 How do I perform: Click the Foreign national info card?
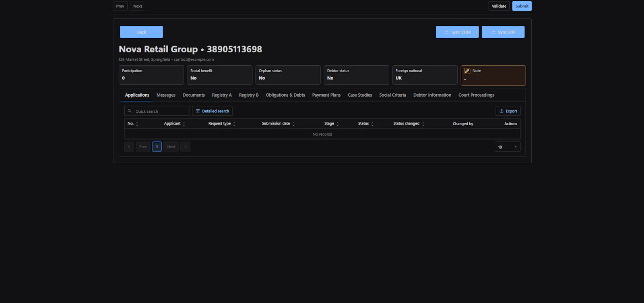[425, 75]
